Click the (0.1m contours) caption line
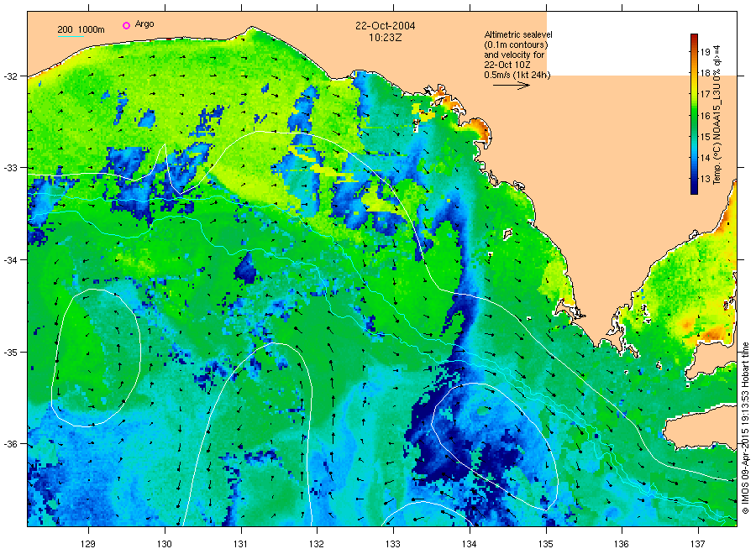 (x=516, y=44)
